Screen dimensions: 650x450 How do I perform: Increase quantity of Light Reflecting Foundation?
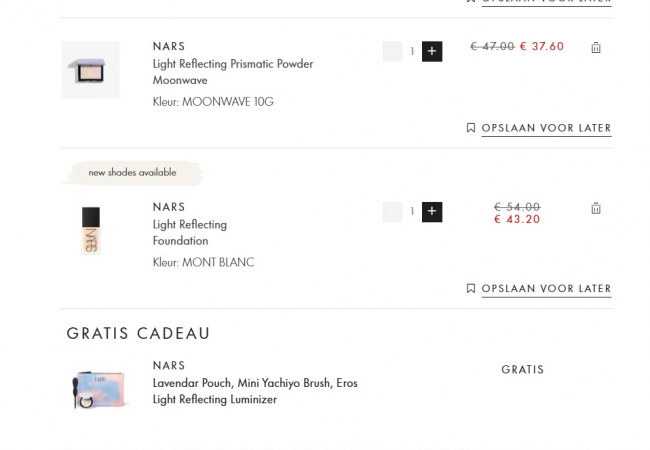pyautogui.click(x=432, y=212)
